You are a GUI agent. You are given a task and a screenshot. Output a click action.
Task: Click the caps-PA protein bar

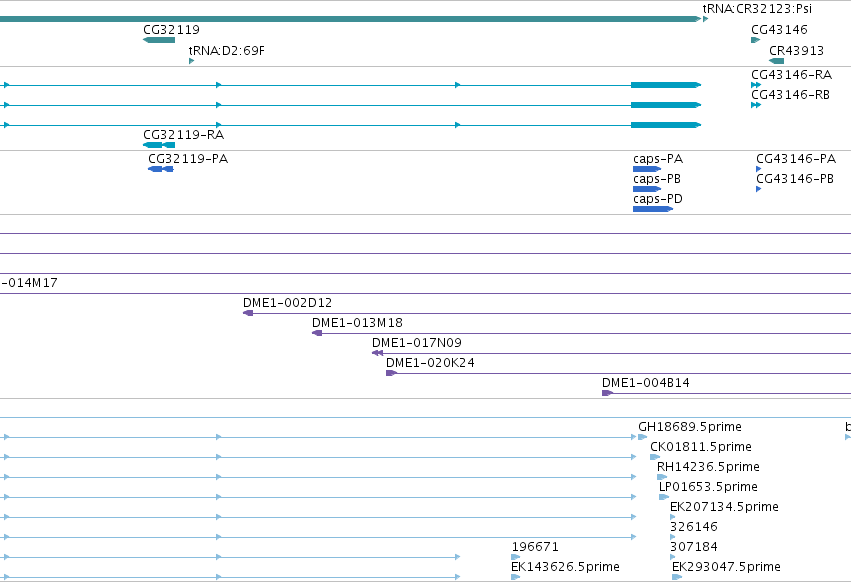(647, 169)
